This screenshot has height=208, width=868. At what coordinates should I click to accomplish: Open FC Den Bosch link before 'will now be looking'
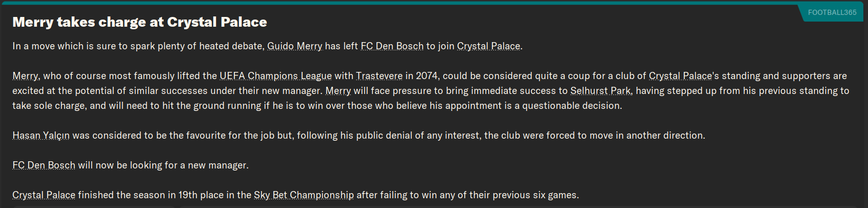pos(44,165)
